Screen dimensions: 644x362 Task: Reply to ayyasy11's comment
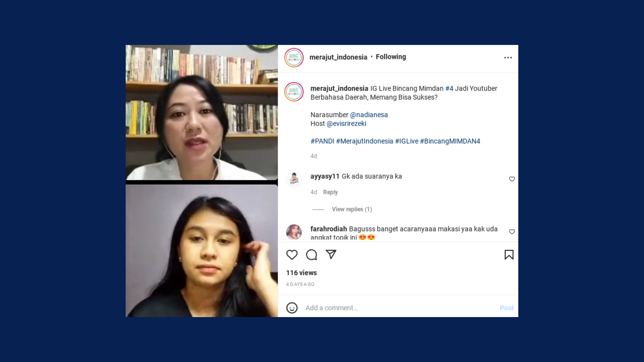(330, 192)
